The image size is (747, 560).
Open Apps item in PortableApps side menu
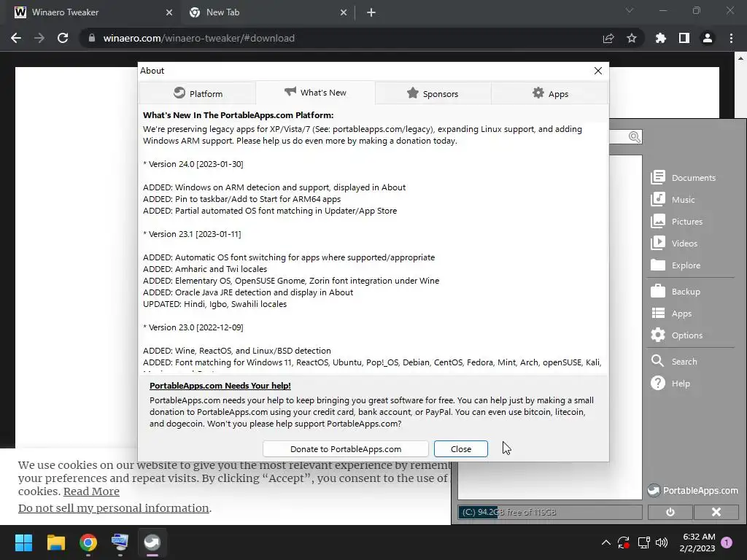(671, 313)
